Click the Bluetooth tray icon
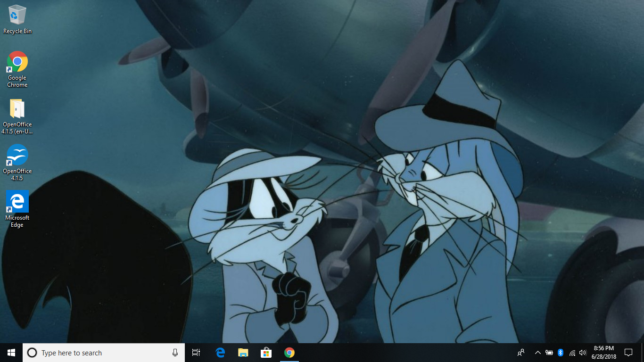This screenshot has width=644, height=362. point(561,353)
